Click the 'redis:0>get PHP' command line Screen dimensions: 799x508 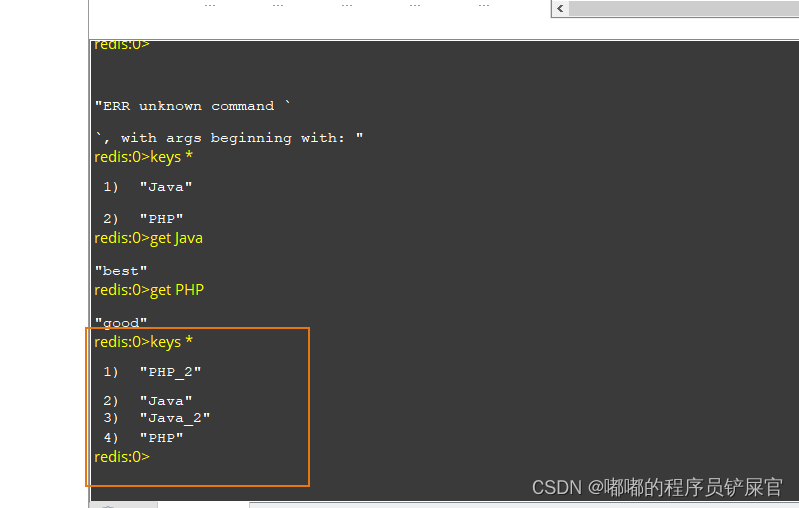(149, 290)
